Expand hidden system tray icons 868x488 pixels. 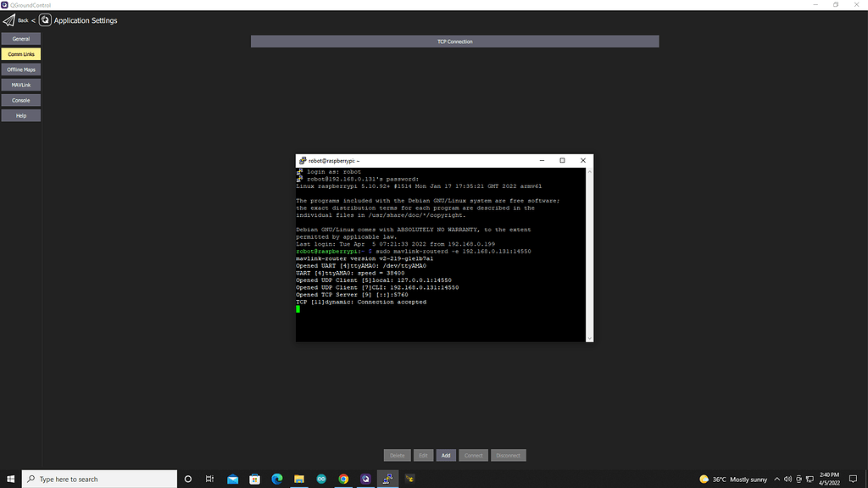(x=776, y=479)
